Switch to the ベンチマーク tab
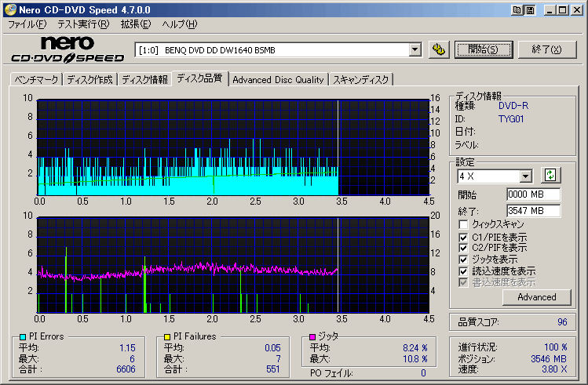 point(36,80)
